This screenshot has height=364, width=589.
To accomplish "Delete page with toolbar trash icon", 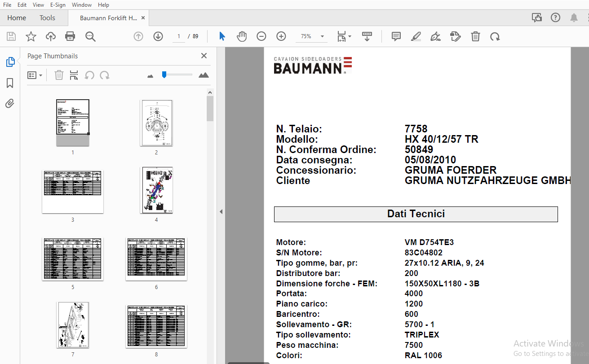I will pyautogui.click(x=475, y=36).
